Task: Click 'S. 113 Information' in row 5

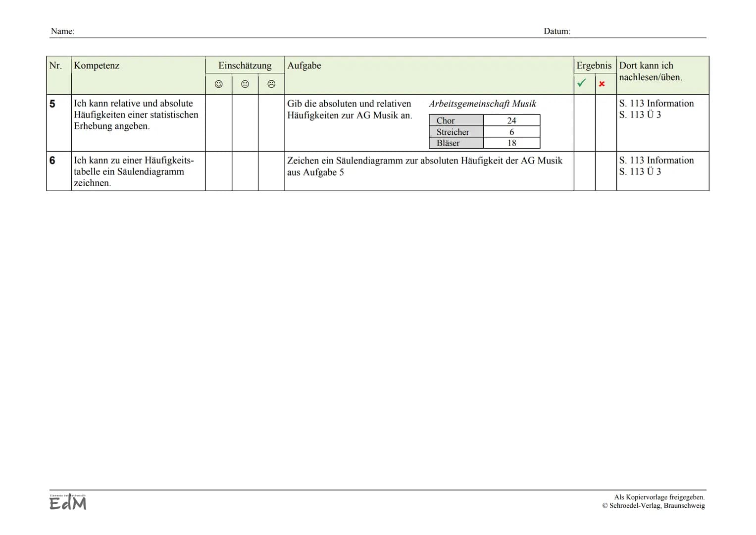Action: coord(656,103)
